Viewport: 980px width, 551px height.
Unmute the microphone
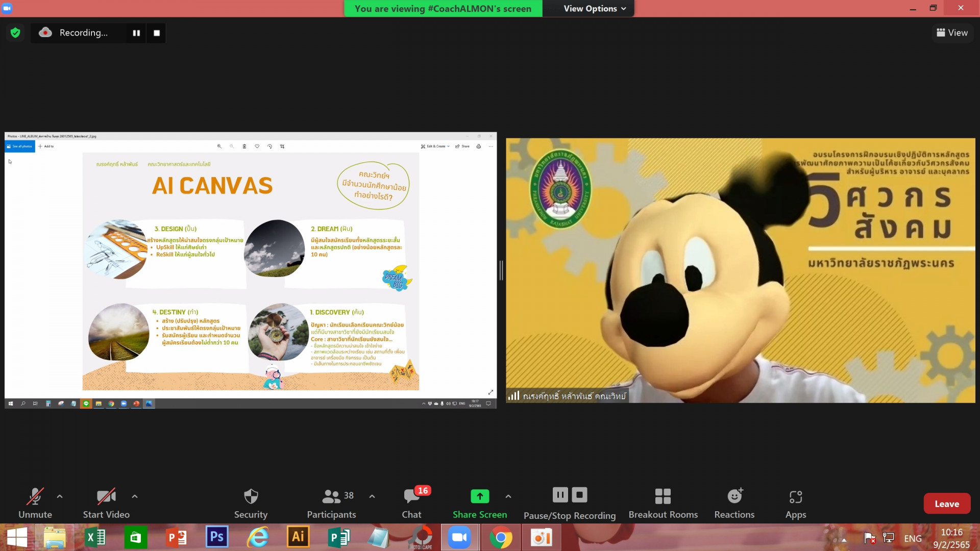click(35, 503)
